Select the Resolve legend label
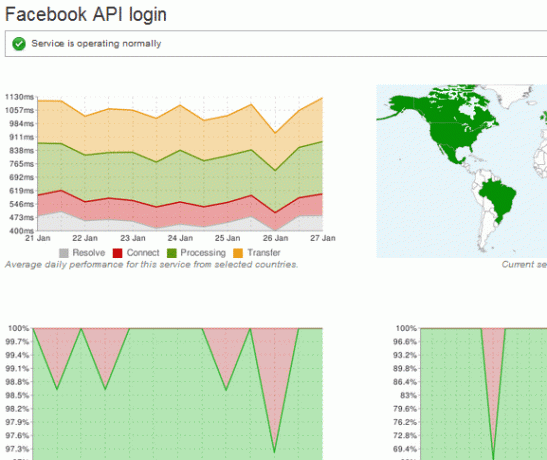The height and width of the screenshot is (460, 547). click(x=89, y=252)
